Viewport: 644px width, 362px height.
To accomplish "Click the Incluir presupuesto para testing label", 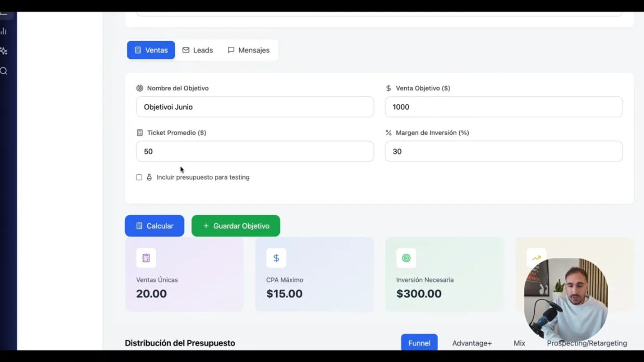I will [203, 177].
